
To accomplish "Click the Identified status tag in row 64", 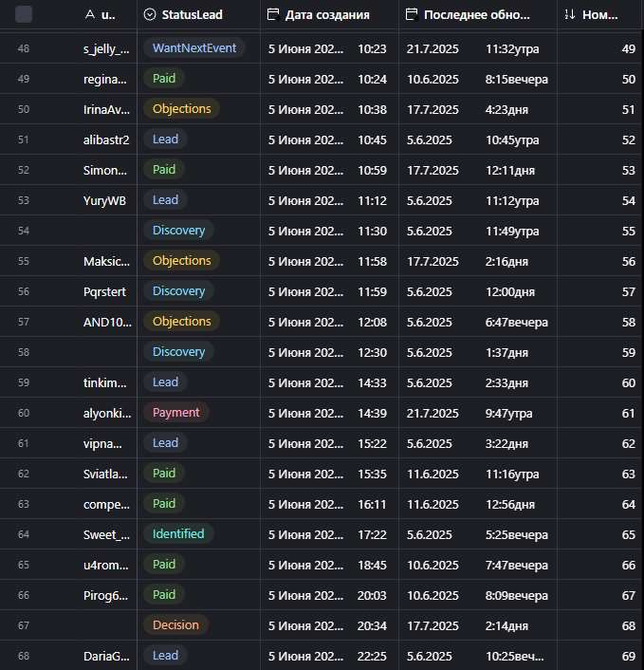I will click(178, 534).
